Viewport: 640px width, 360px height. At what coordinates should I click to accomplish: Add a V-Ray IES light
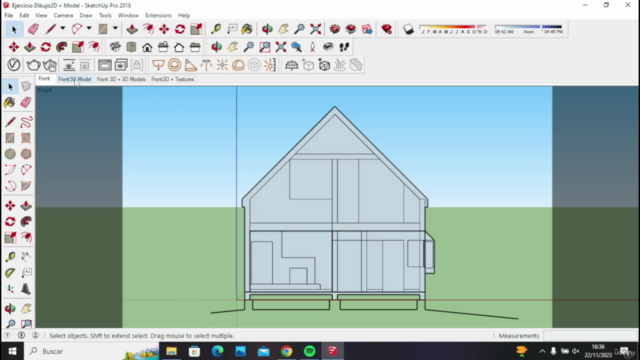[x=206, y=65]
